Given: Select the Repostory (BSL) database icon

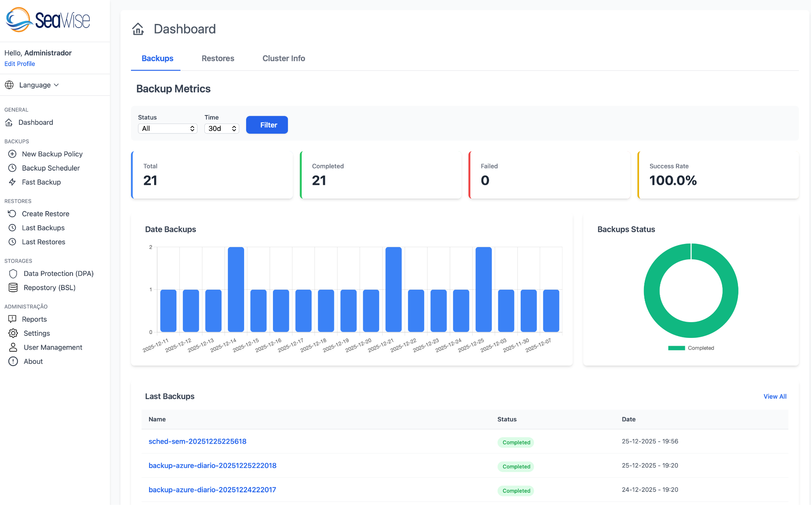Looking at the screenshot, I should pos(13,287).
